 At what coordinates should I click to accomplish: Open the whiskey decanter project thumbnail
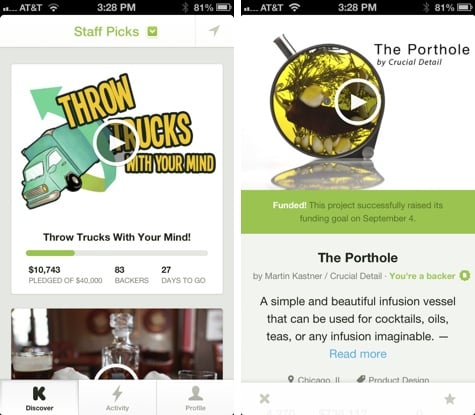tap(117, 344)
